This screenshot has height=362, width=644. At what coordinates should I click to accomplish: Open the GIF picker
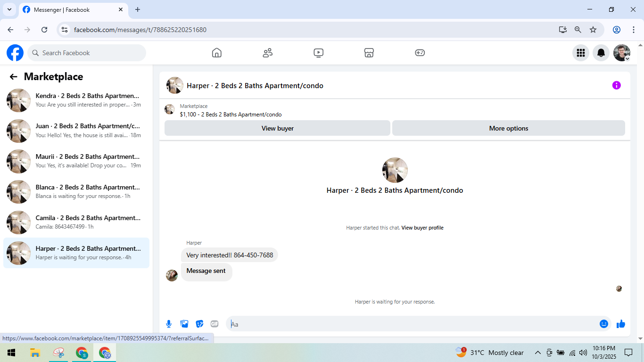click(215, 324)
